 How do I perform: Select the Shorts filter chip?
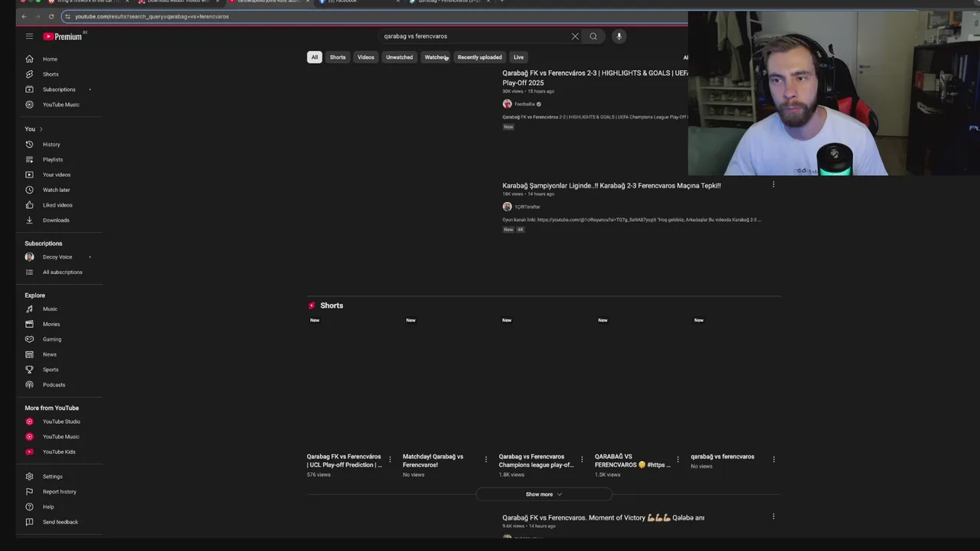[x=338, y=57]
